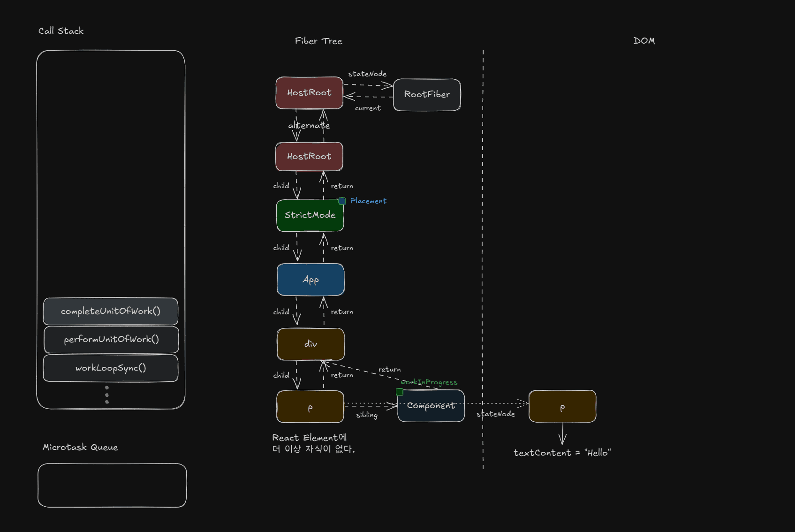
Task: Select the completeUnitOfWork() stack frame
Action: [111, 312]
